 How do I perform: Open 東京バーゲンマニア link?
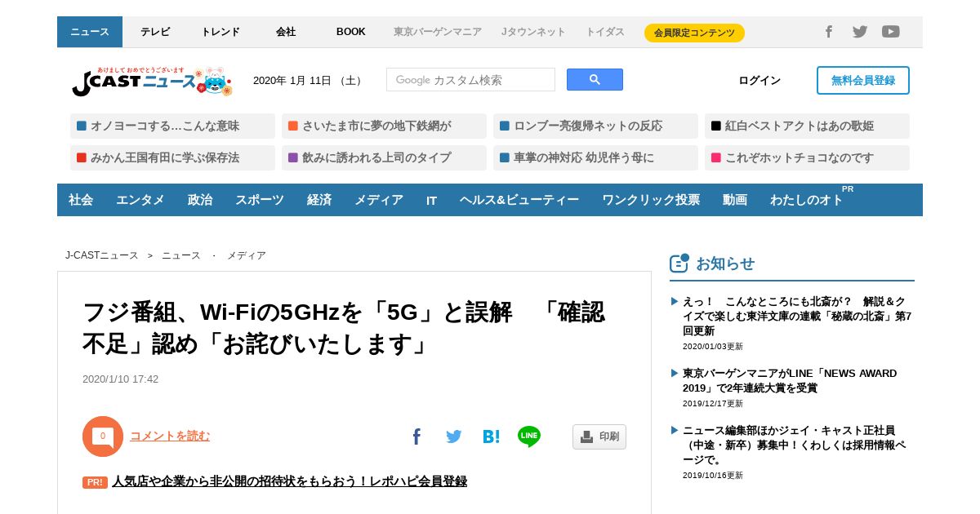pyautogui.click(x=438, y=32)
